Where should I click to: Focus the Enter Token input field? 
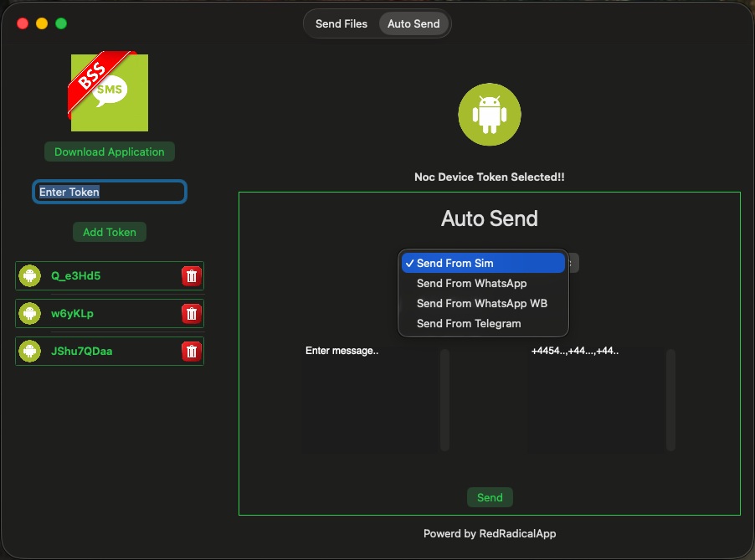click(110, 192)
